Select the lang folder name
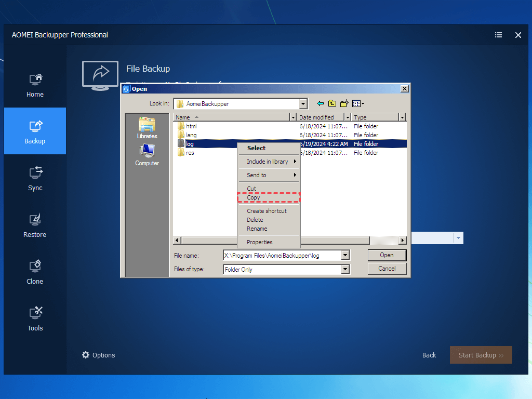The width and height of the screenshot is (532, 399). point(191,135)
